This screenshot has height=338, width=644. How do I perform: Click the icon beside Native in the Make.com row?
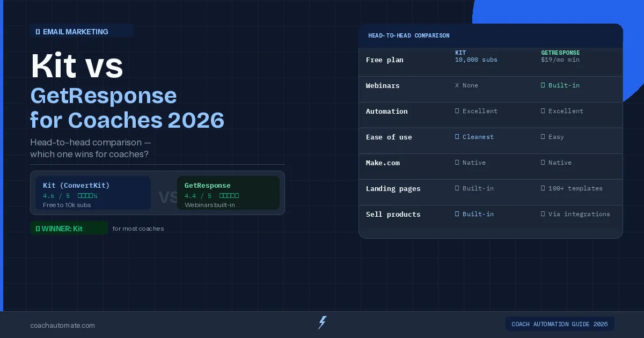click(x=457, y=163)
